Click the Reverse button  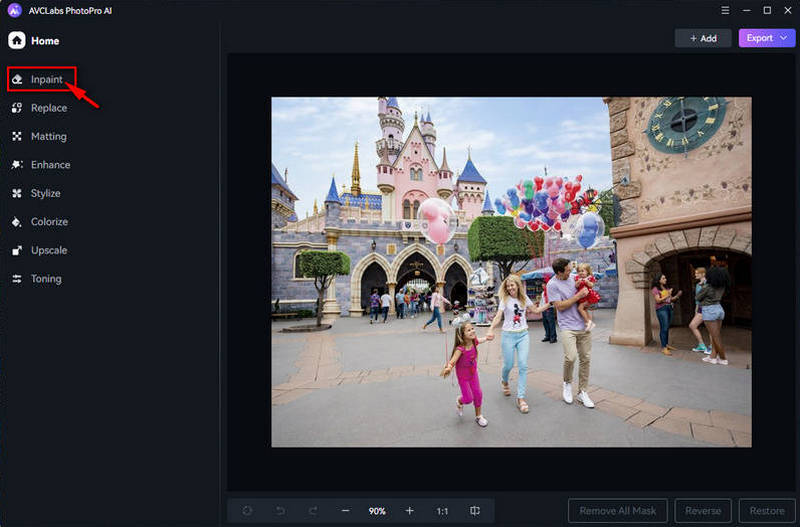(703, 511)
